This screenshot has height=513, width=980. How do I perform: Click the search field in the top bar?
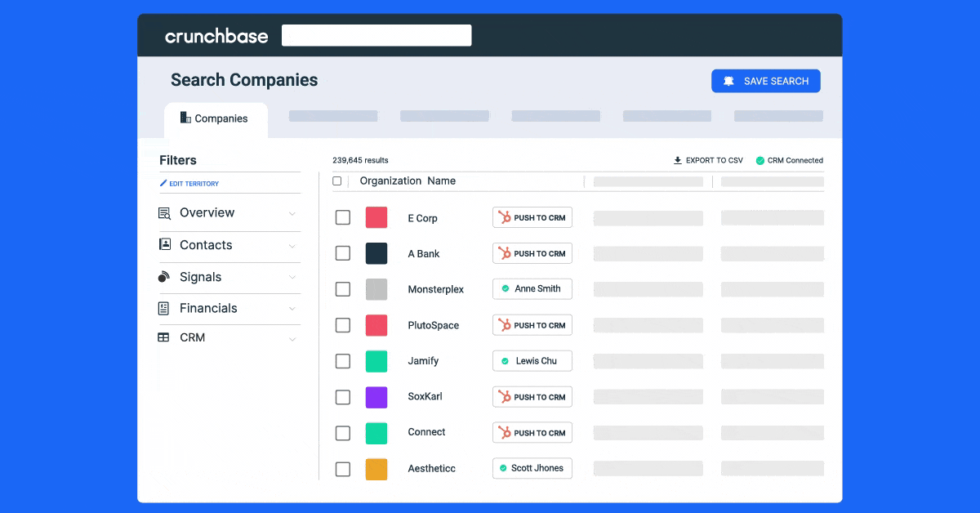click(376, 35)
